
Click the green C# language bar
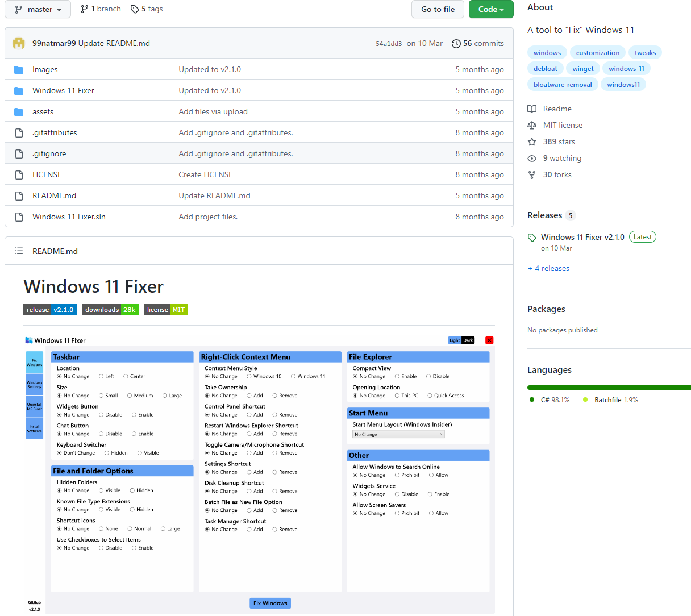(608, 388)
